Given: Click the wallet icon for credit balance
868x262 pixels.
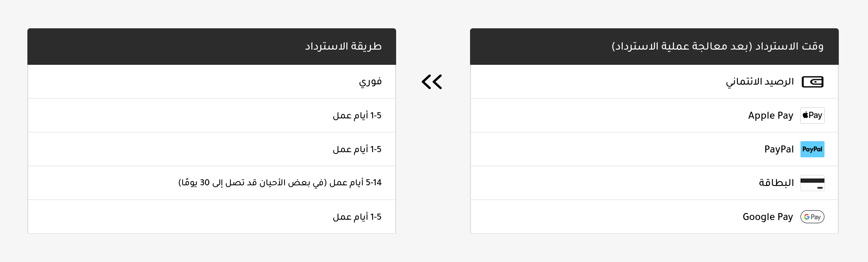Looking at the screenshot, I should tap(812, 82).
